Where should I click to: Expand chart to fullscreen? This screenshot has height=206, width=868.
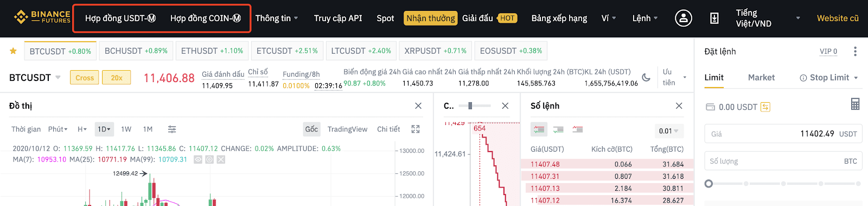(416, 129)
